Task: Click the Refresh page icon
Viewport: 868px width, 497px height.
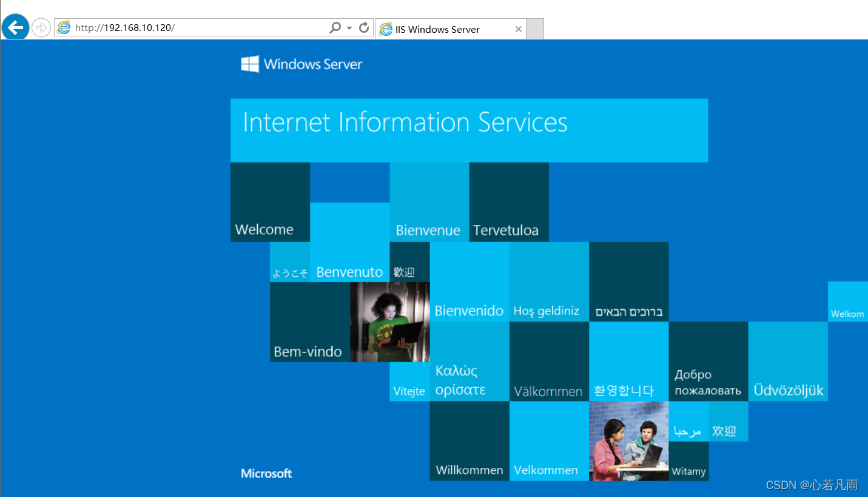Action: [x=364, y=27]
